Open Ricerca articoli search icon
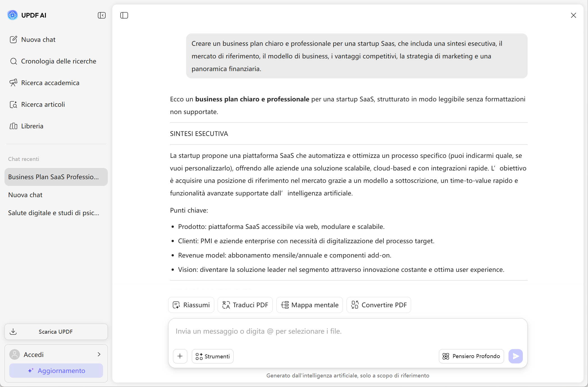 (x=13, y=104)
